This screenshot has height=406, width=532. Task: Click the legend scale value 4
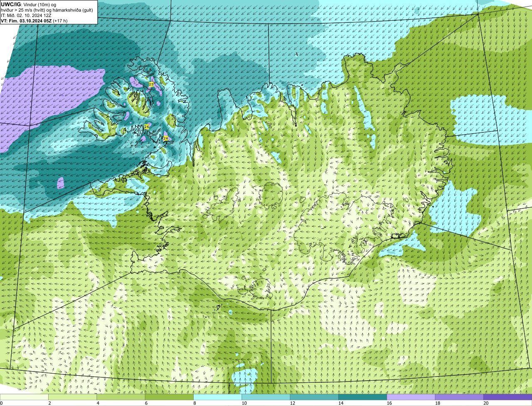click(98, 403)
